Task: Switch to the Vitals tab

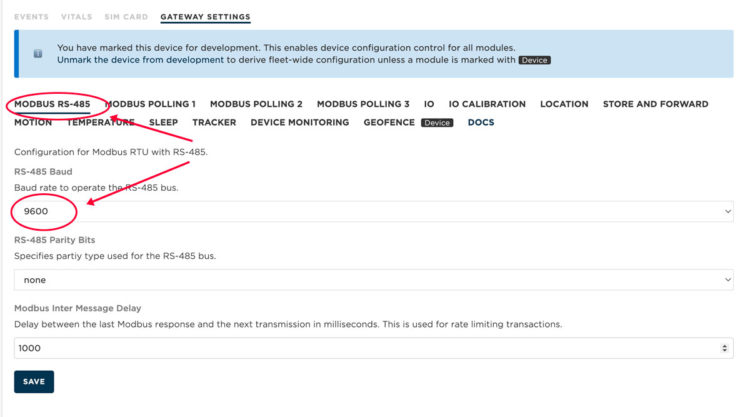Action: [76, 17]
